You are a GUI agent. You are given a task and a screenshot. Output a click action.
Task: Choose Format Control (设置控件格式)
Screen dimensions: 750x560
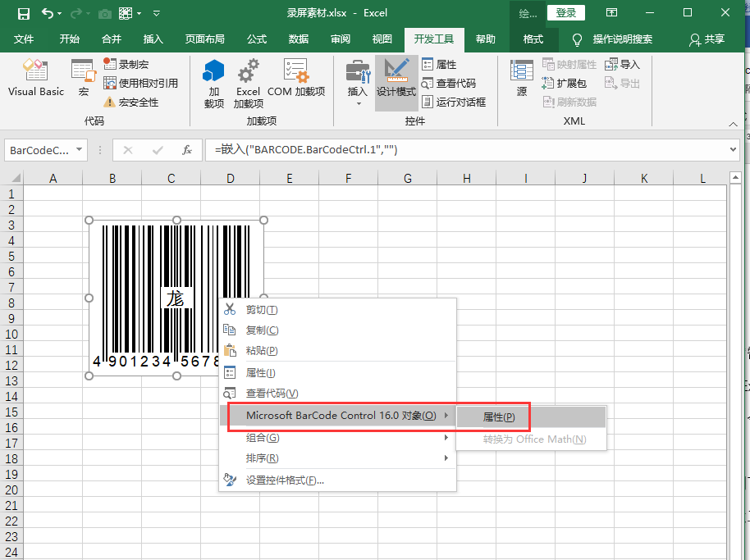click(337, 480)
